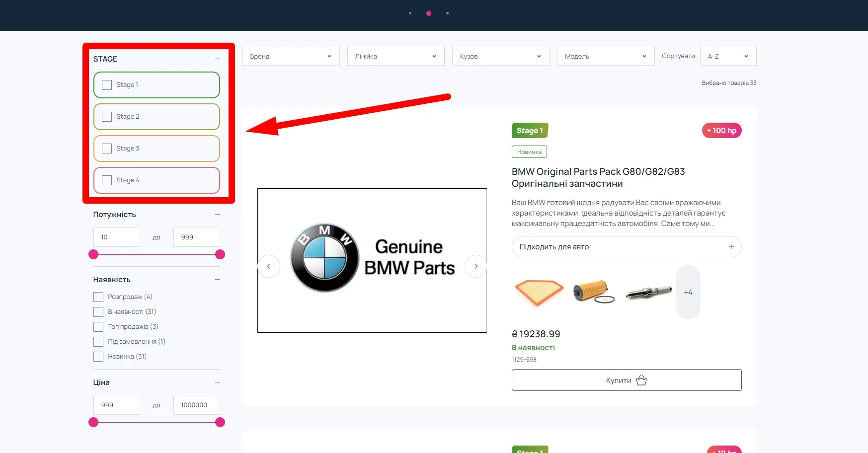Open the A-Z sort dropdown
Screen dimensions: 868x453
[x=728, y=56]
